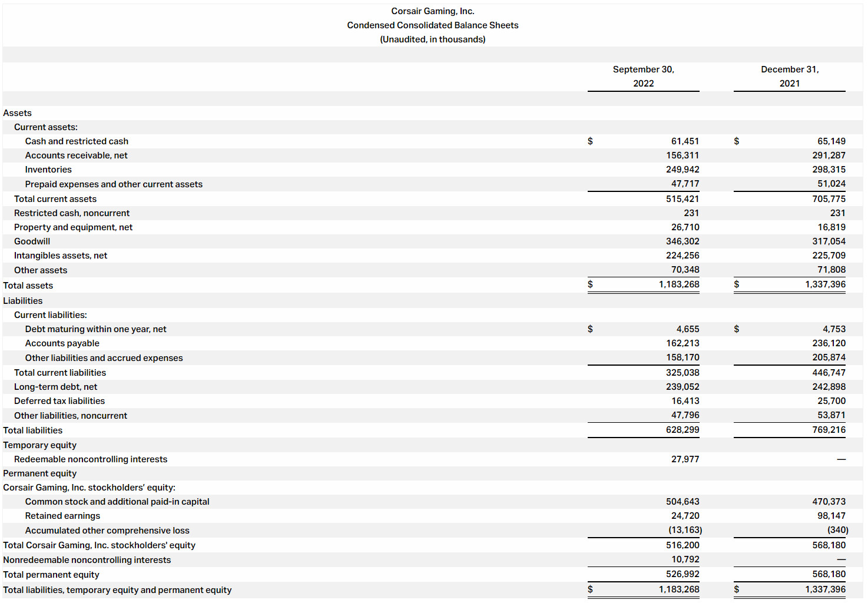
Task: Select the 'Cash and restricted cash' row label
Action: pyautogui.click(x=77, y=141)
